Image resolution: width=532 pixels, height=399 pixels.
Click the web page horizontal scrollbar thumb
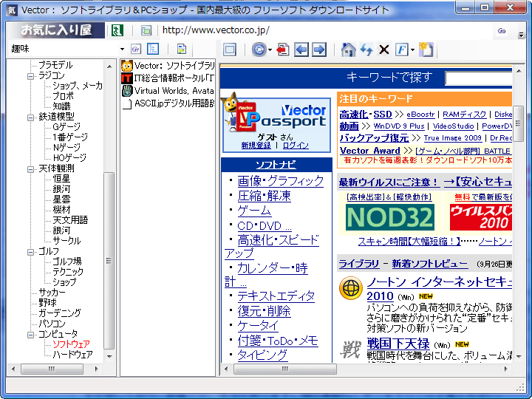click(x=285, y=369)
